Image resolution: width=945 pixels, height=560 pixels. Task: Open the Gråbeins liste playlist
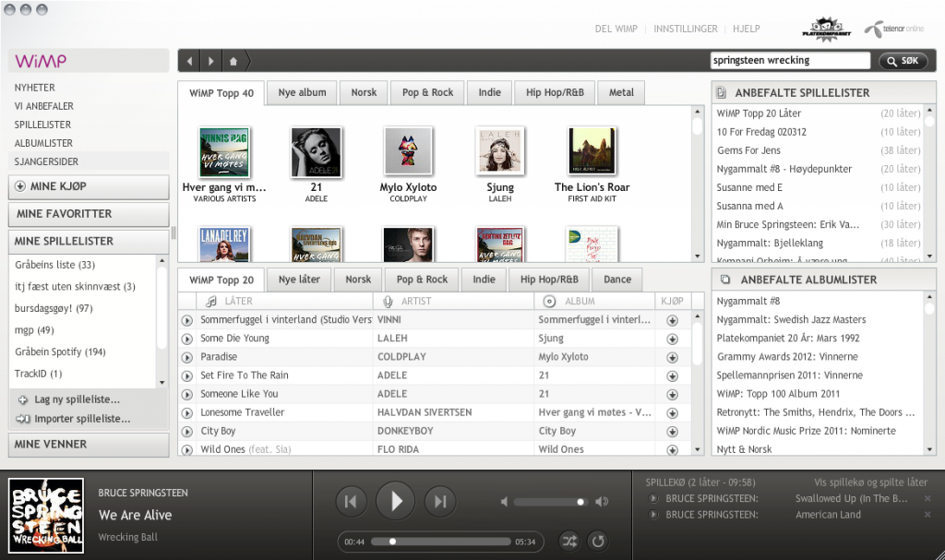[x=54, y=265]
